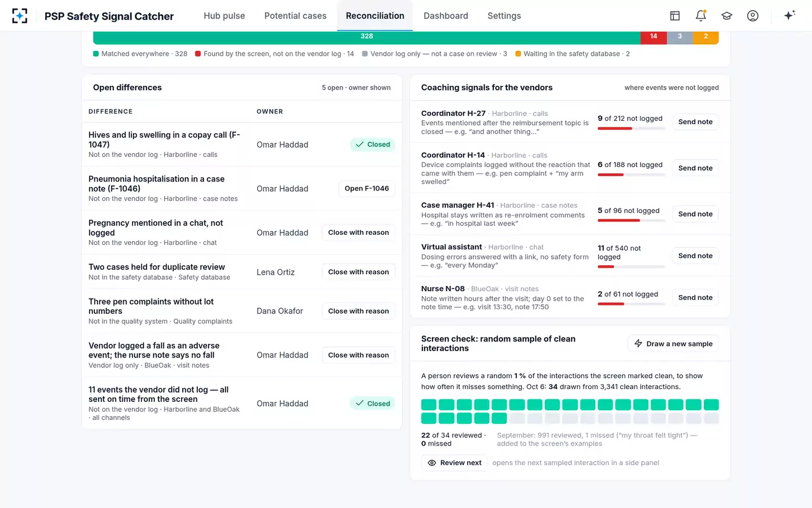Click the red 14 bar segment
Image resolution: width=812 pixels, height=508 pixels.
[x=654, y=36]
